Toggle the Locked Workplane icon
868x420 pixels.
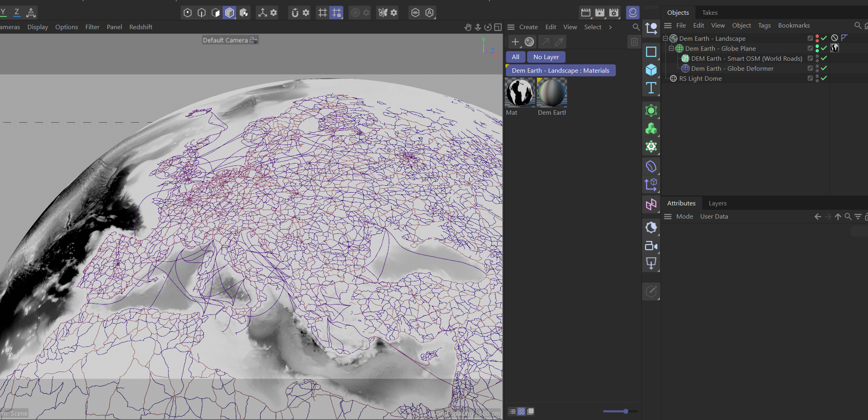point(336,13)
